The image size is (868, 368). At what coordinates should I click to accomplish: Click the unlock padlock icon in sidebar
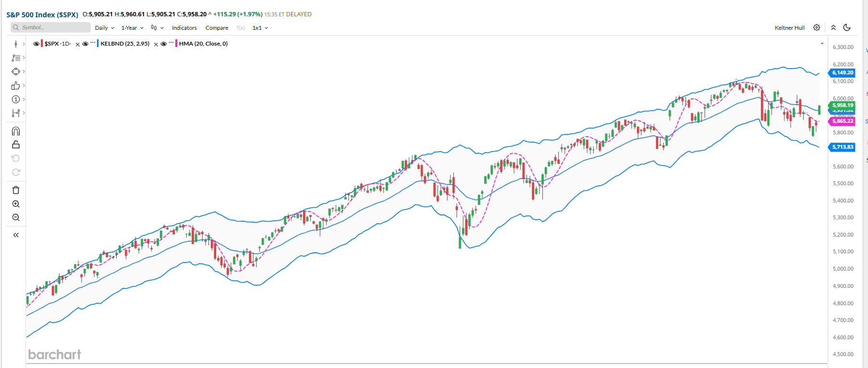16,145
